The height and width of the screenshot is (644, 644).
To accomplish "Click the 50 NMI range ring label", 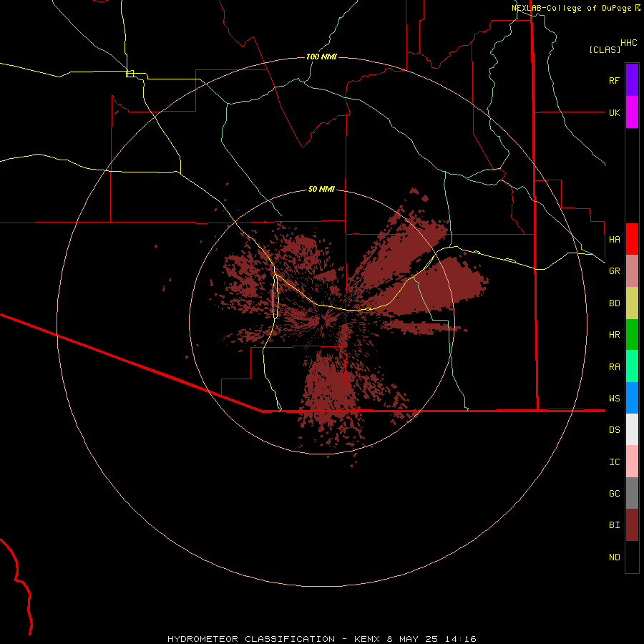I will click(x=321, y=189).
